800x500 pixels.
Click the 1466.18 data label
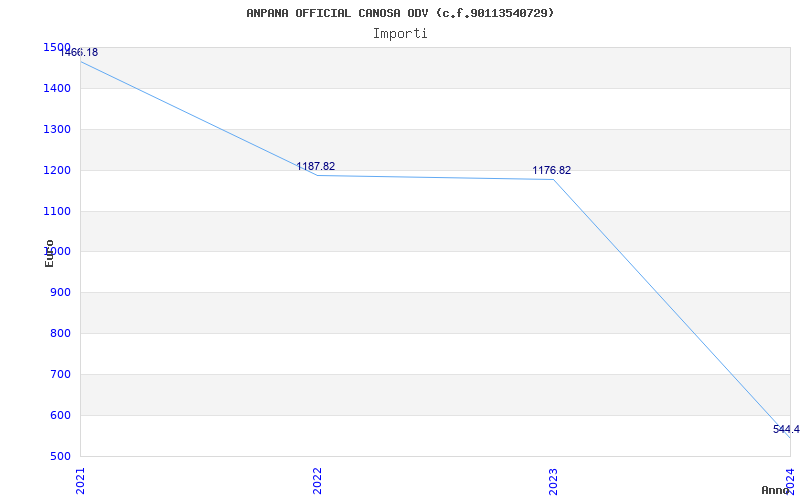click(79, 53)
